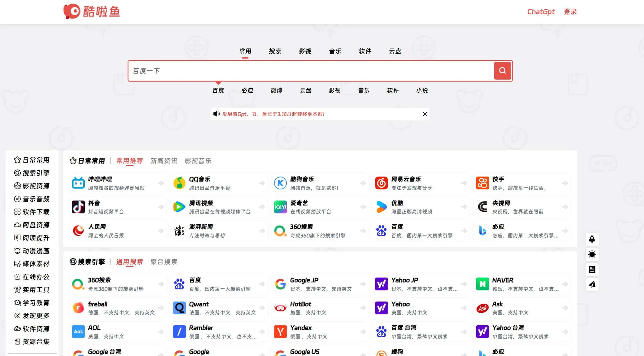Choose 百度 search option below box
The image size is (644, 356).
218,90
